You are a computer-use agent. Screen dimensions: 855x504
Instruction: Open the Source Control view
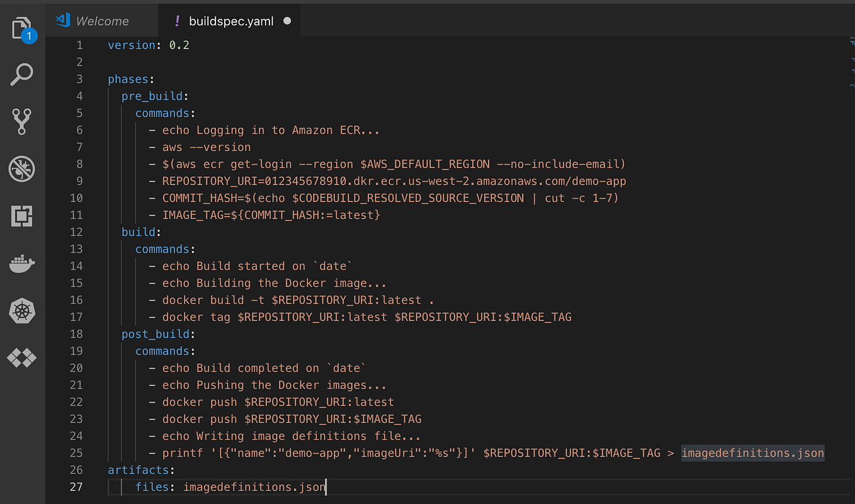click(22, 121)
